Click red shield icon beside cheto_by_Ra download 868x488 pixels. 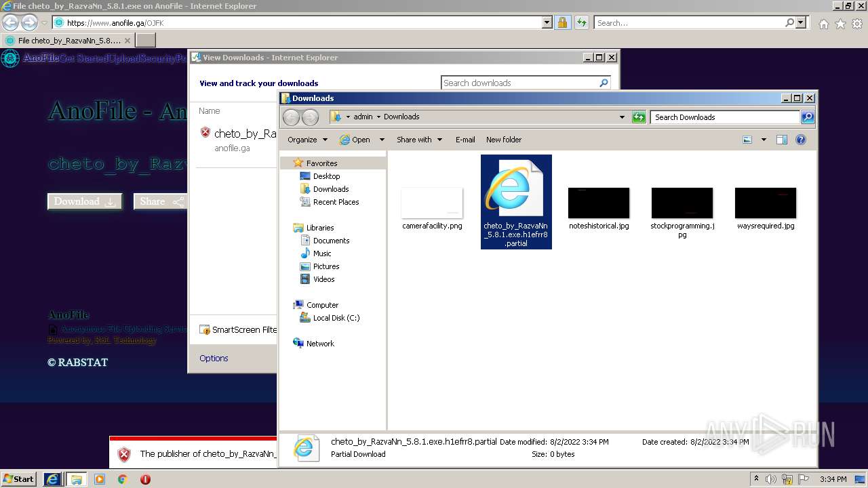tap(205, 132)
